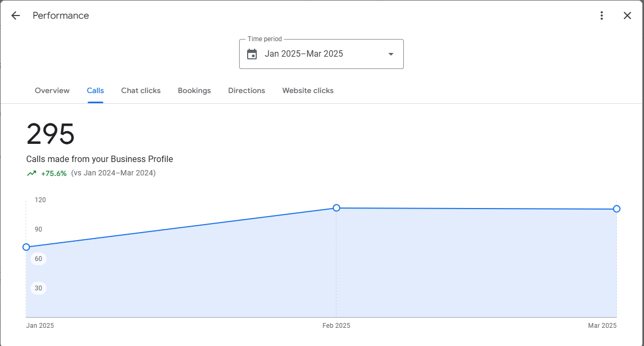The image size is (644, 346).
Task: Close the Performance panel with X
Action: pyautogui.click(x=627, y=16)
